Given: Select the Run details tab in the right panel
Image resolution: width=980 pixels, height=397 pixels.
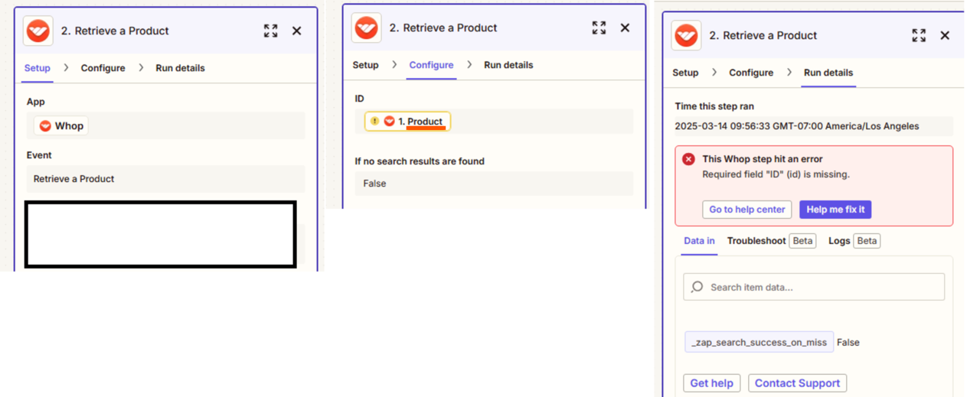Looking at the screenshot, I should pos(828,73).
